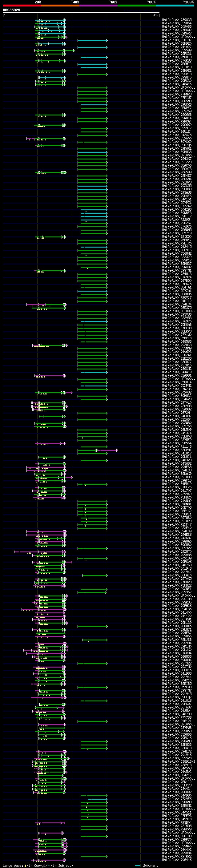Open hit UniRef100_C3VPW8
Image resolution: width=197 pixels, height=868 pixels.
177,728
